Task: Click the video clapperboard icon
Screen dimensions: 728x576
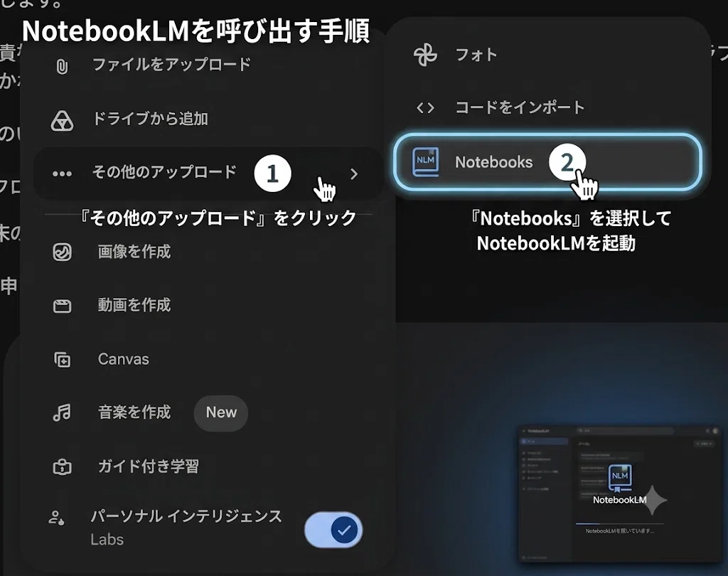Action: tap(62, 306)
